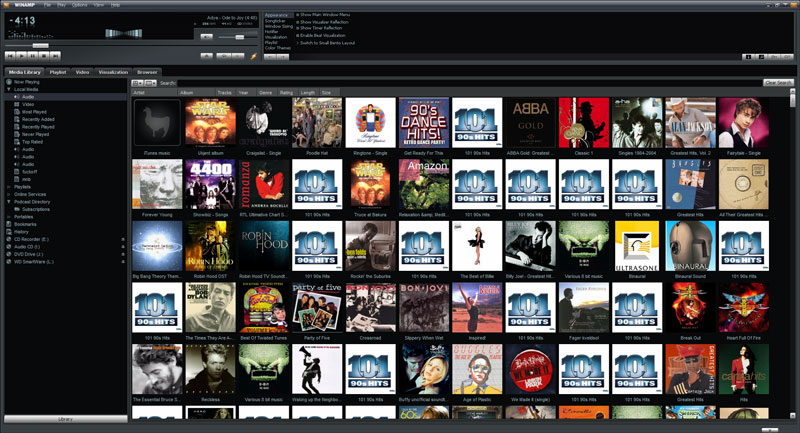This screenshot has width=800, height=433.
Task: Click the eject/open file button
Action: click(207, 56)
